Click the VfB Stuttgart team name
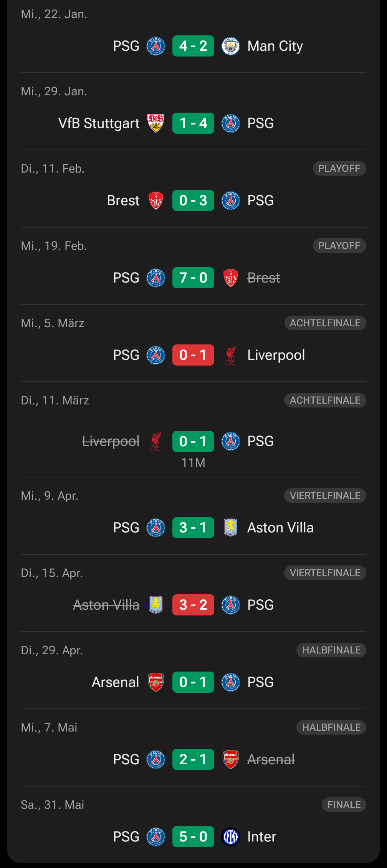Image resolution: width=387 pixels, height=868 pixels. (99, 123)
